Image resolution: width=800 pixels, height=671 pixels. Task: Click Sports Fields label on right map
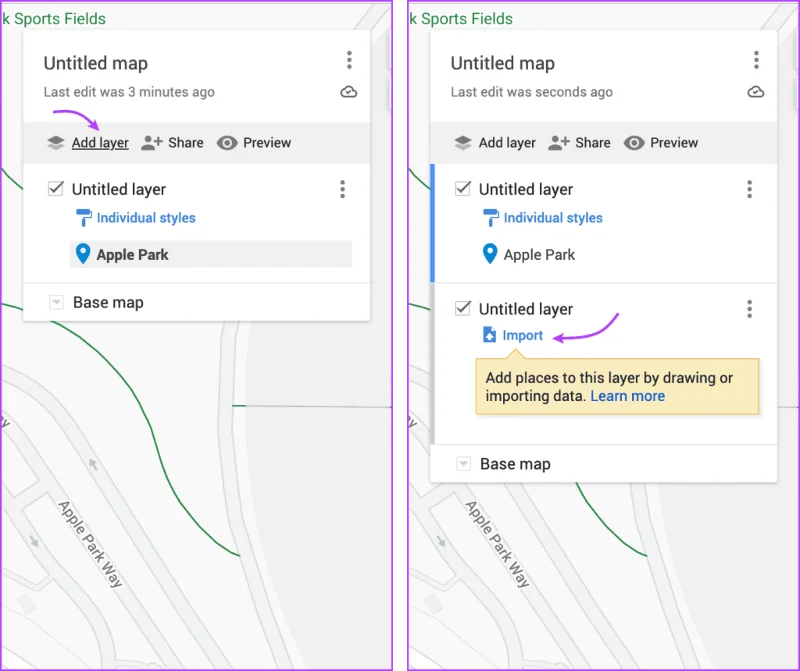(x=462, y=19)
